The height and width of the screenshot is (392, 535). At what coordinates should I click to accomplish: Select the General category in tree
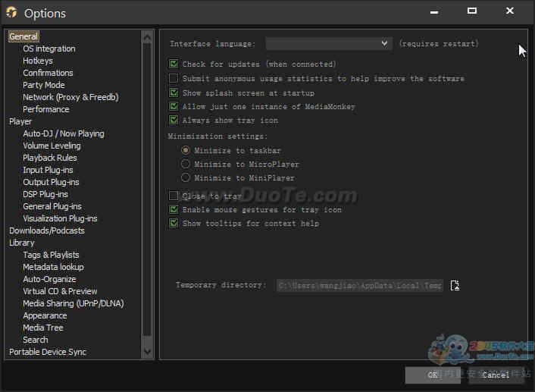pyautogui.click(x=23, y=36)
